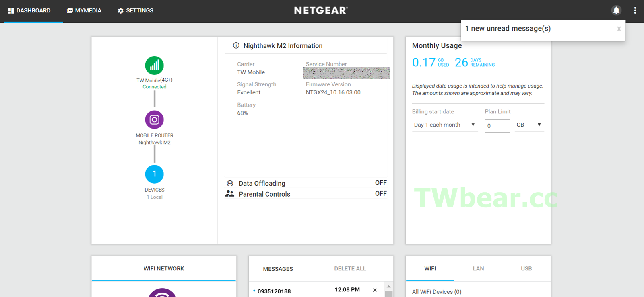Click the Settings gear icon
Image resolution: width=644 pixels, height=297 pixels.
[x=120, y=11]
